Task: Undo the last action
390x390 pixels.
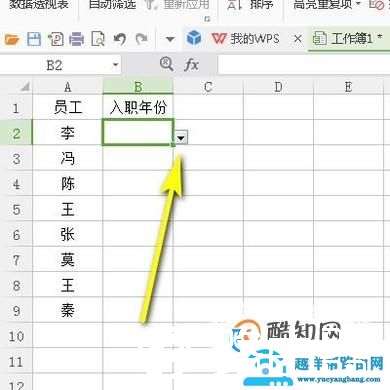Action: [x=120, y=39]
